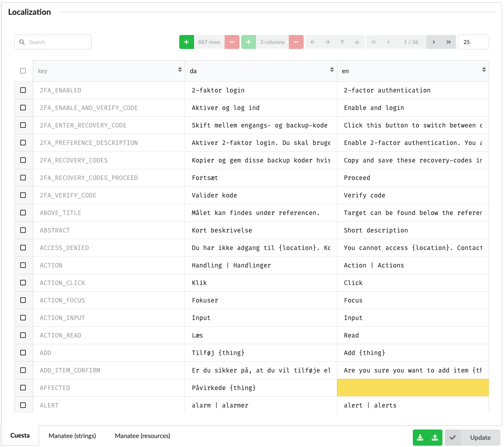504x447 pixels.
Task: Select the da cell "Input" in ACTION_INPUT row
Action: 261,318
